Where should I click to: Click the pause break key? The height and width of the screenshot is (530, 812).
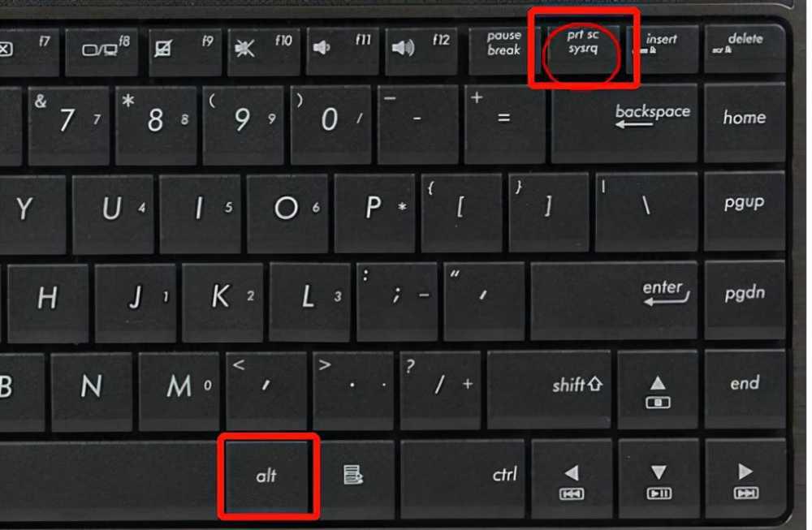tap(504, 49)
